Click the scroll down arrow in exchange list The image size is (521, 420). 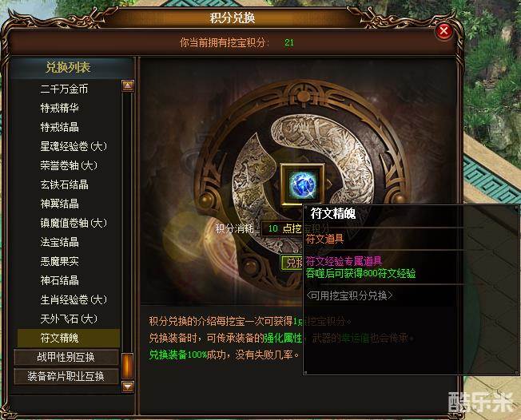coord(128,386)
